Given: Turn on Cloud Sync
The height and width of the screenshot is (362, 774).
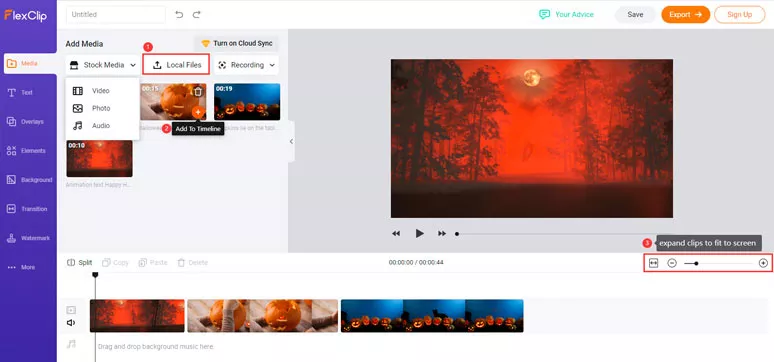Looking at the screenshot, I should (x=236, y=43).
